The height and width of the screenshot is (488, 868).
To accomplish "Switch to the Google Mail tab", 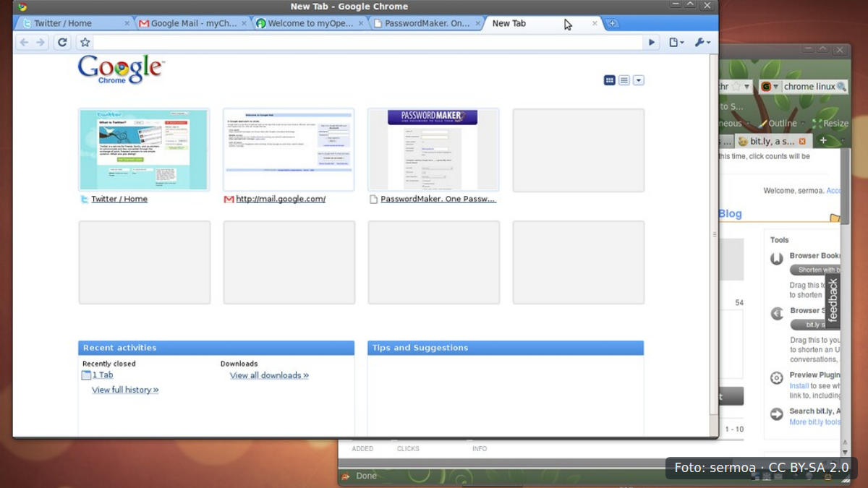I will coord(193,23).
